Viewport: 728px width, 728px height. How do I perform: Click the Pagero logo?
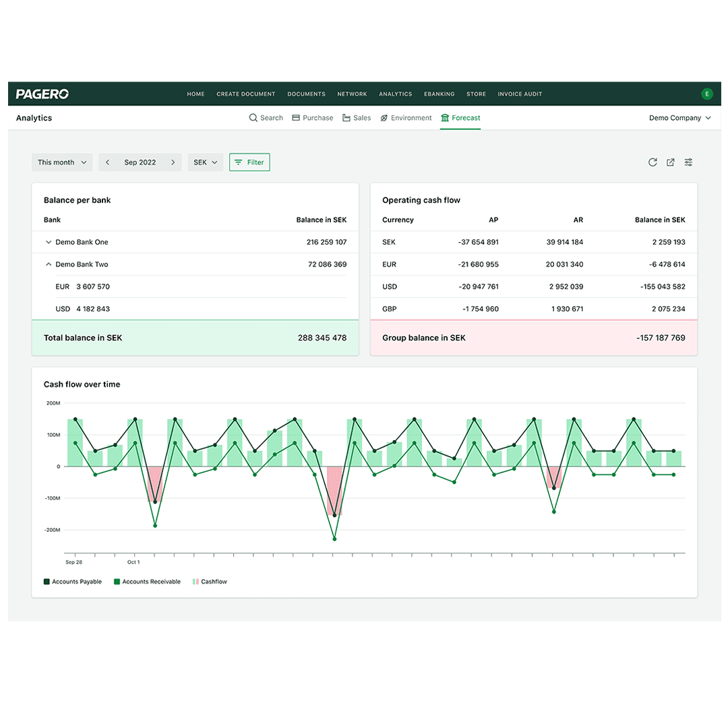42,94
